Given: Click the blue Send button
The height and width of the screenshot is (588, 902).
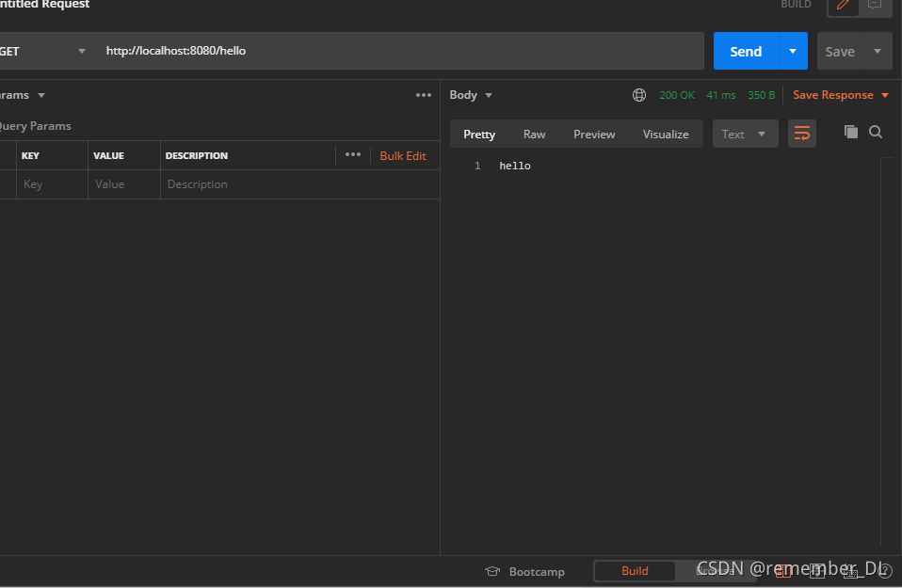Looking at the screenshot, I should [746, 51].
